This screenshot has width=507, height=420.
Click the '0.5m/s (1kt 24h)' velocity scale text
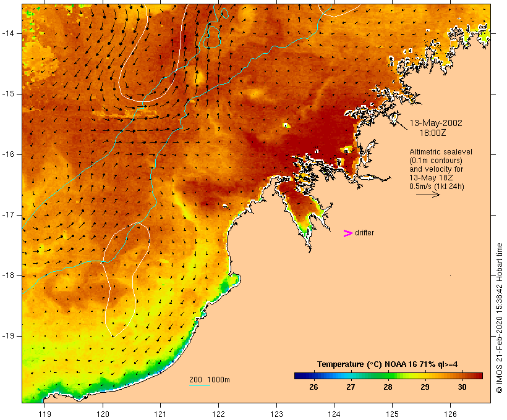click(x=437, y=187)
